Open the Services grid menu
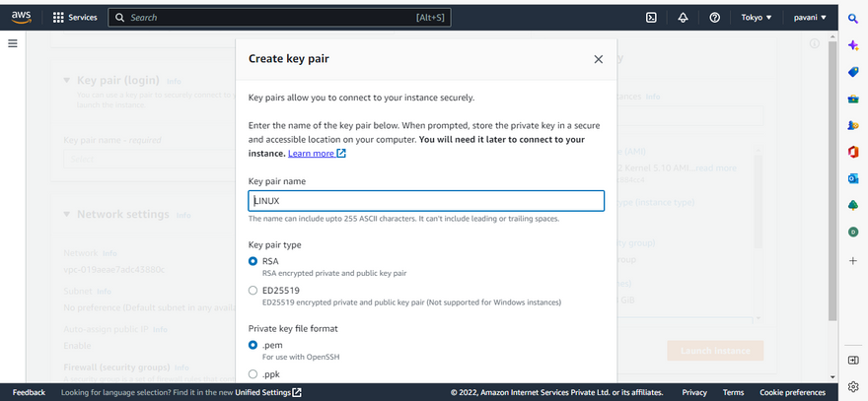 click(75, 18)
